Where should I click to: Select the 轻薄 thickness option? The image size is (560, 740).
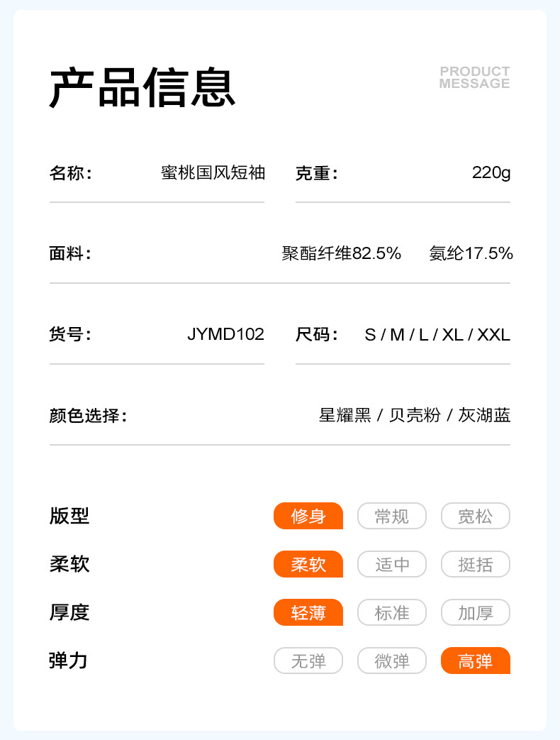308,613
